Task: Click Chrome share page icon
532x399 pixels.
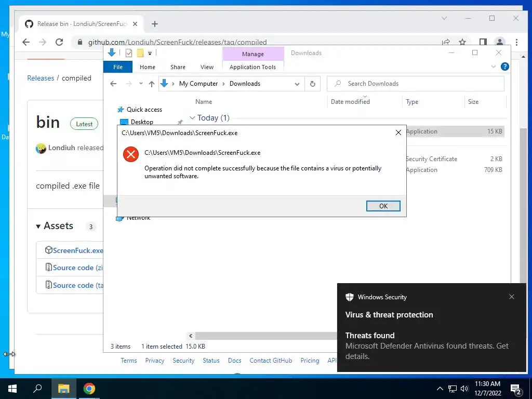Action: (x=446, y=42)
